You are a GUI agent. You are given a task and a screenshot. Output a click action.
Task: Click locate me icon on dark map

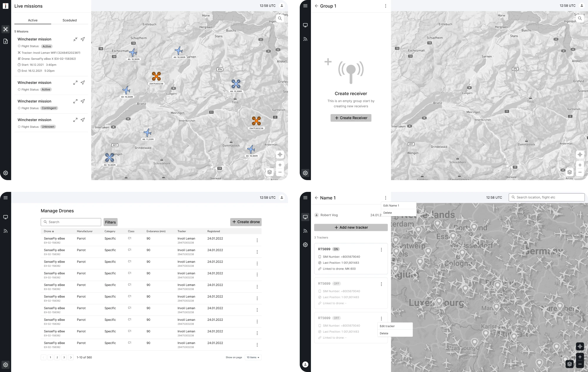[x=580, y=346]
